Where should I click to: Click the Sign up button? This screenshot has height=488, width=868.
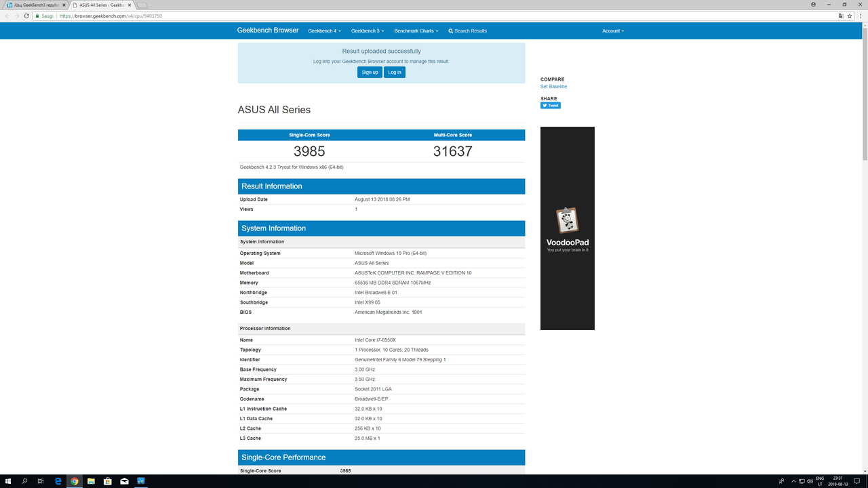click(x=370, y=72)
